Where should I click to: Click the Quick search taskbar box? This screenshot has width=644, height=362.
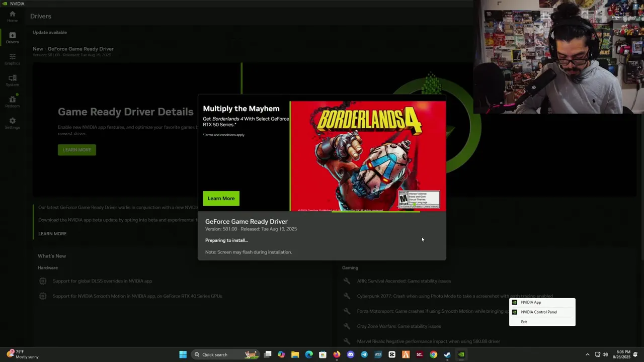pos(226,354)
